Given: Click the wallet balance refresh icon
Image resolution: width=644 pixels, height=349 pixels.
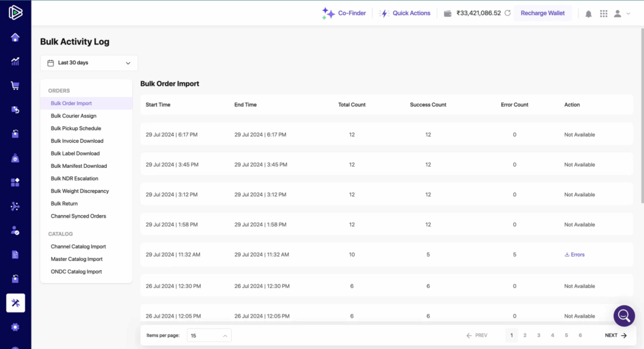Looking at the screenshot, I should (506, 13).
